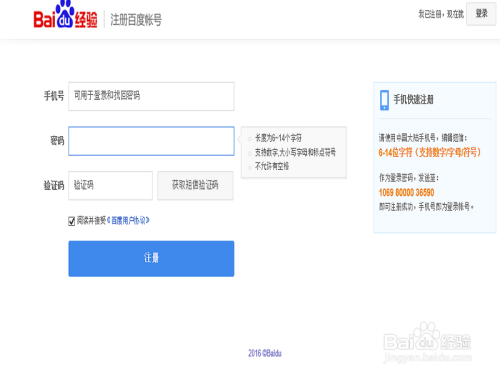500x375 pixels.
Task: Click the SMS number 1069 8000 36590
Action: (406, 193)
